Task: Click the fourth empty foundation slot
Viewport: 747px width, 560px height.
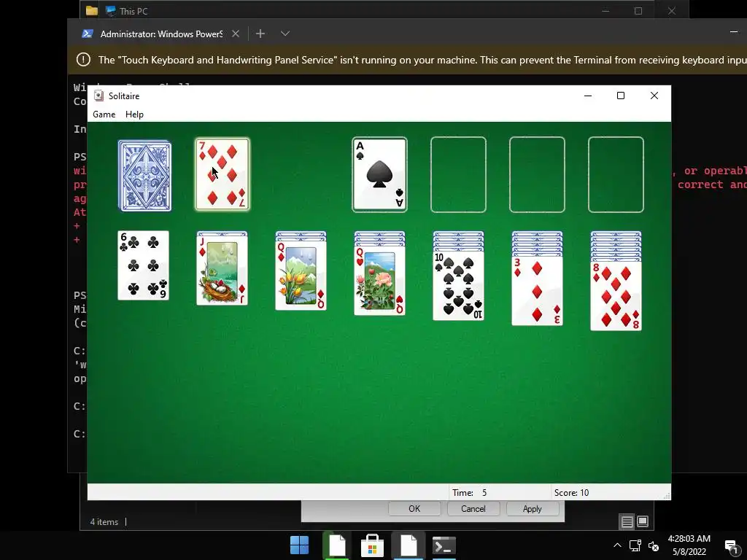Action: coord(616,174)
